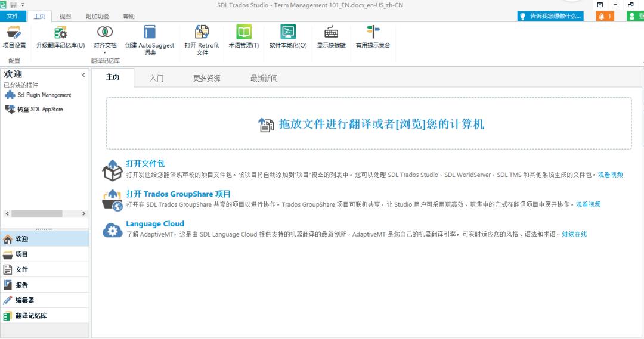Switch to the 主页 ribbon tab
Screen dimensions: 644x339
tap(39, 17)
